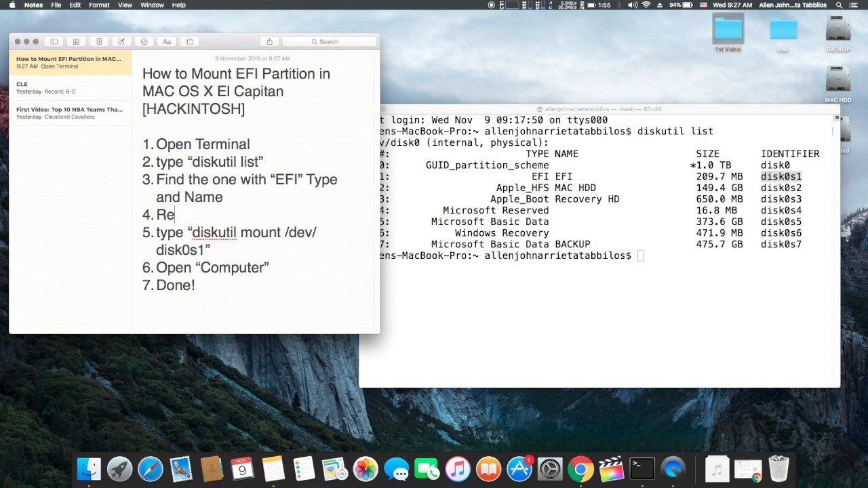Click the Search field in Notes

pyautogui.click(x=329, y=41)
